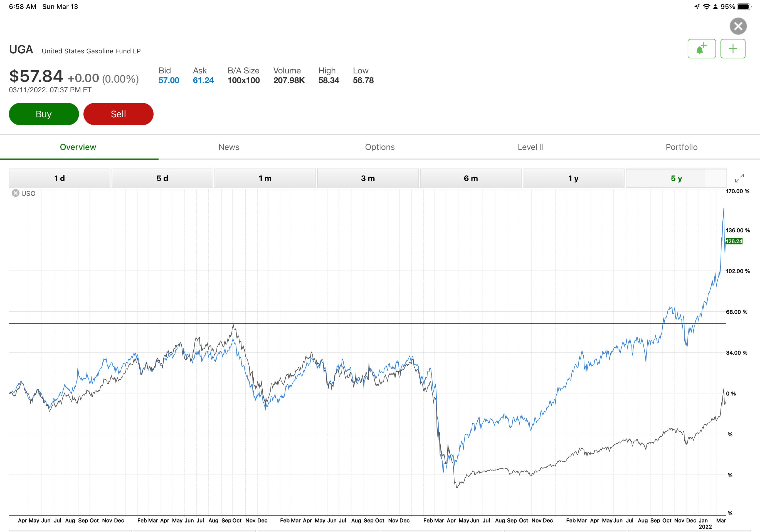Click the $57.84 last price

(x=36, y=76)
